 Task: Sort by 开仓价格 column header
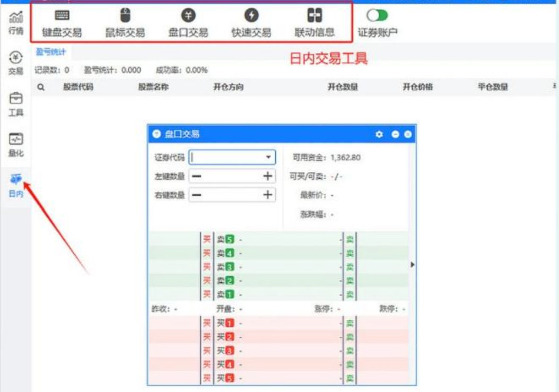click(418, 86)
